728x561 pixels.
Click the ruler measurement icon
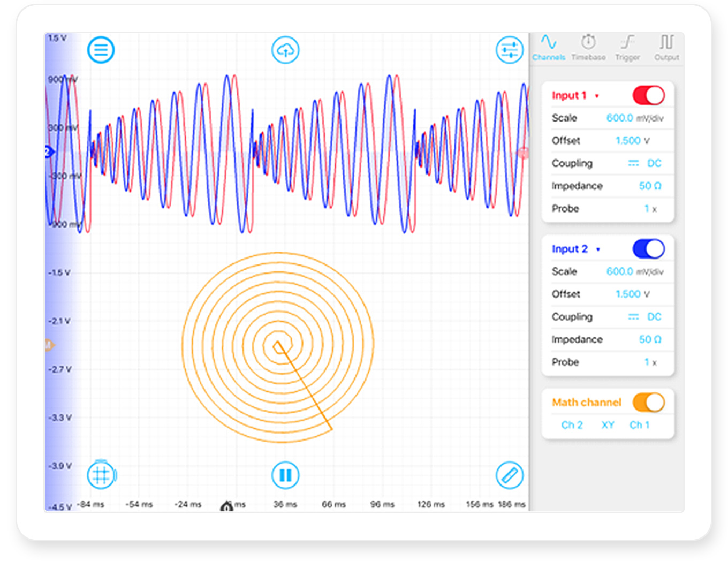pos(509,475)
